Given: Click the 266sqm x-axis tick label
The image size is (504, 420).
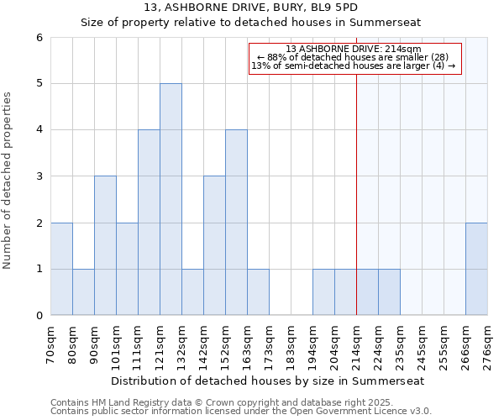Looking at the screenshot, I should click(465, 348).
